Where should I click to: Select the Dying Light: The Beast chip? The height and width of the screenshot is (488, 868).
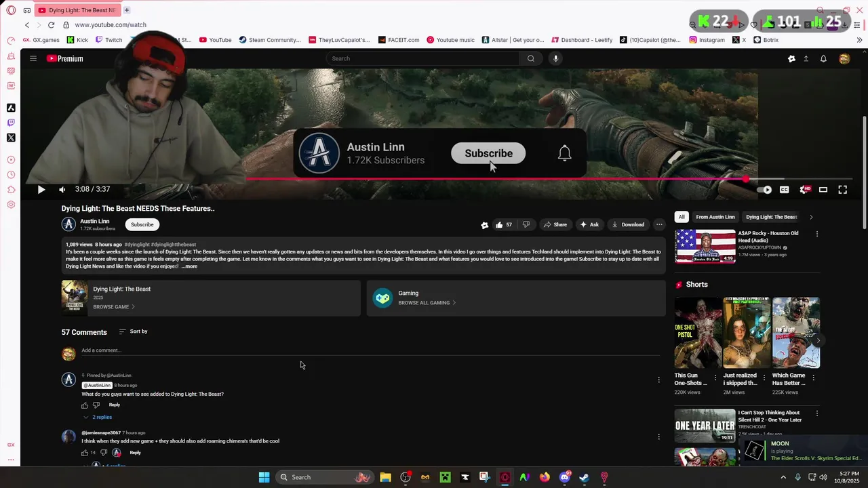click(x=771, y=217)
